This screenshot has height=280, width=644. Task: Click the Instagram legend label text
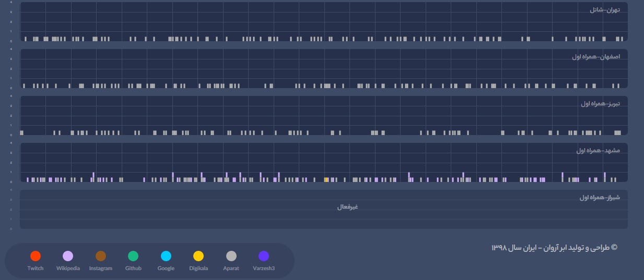tap(101, 269)
